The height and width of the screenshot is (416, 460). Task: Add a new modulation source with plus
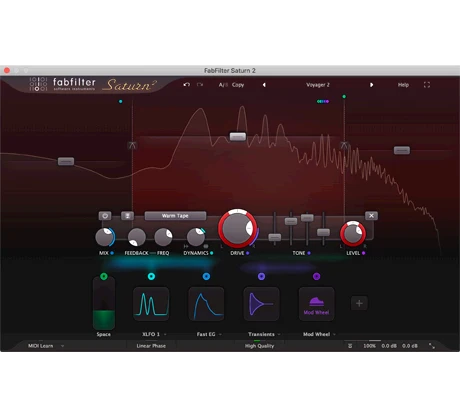359,303
